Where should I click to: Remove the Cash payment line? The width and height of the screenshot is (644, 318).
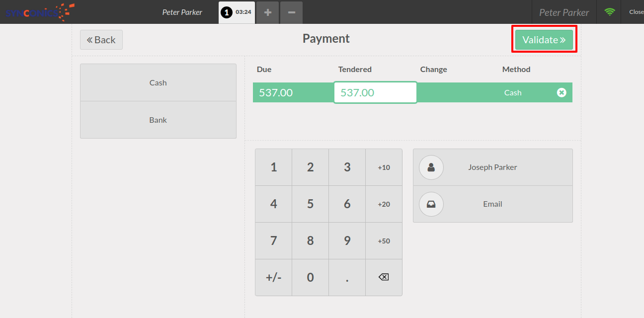[561, 92]
